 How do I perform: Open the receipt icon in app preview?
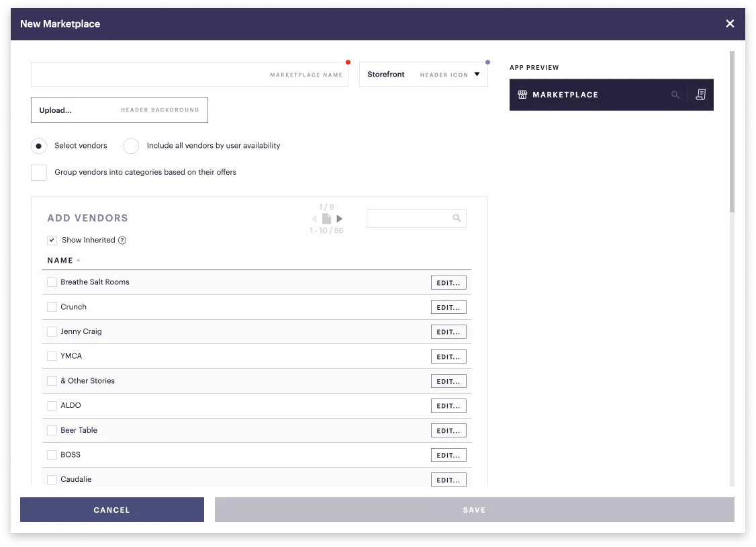(700, 95)
